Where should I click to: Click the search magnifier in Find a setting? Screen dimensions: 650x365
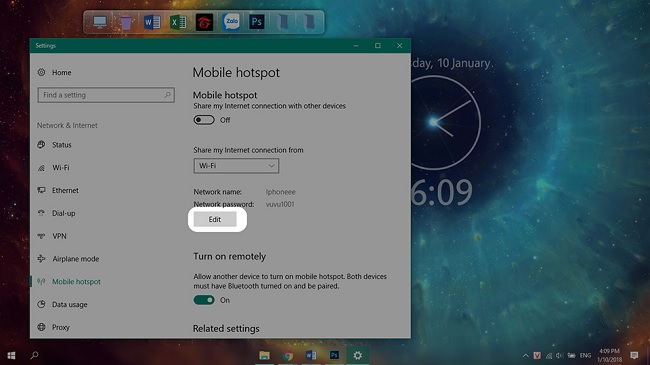(167, 95)
